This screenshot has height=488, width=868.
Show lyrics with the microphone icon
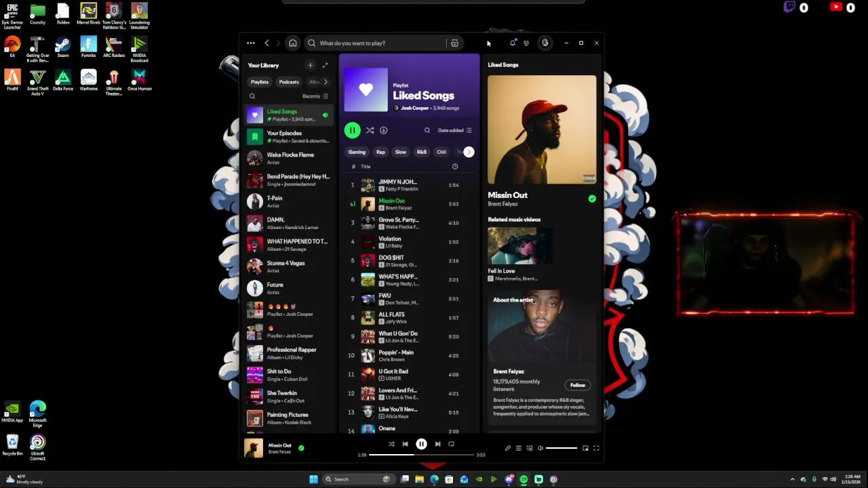pyautogui.click(x=507, y=448)
